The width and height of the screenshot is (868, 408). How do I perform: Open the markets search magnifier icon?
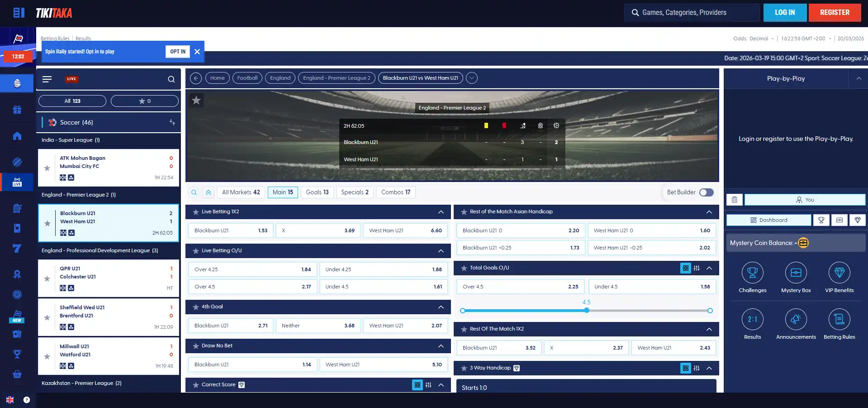click(194, 192)
